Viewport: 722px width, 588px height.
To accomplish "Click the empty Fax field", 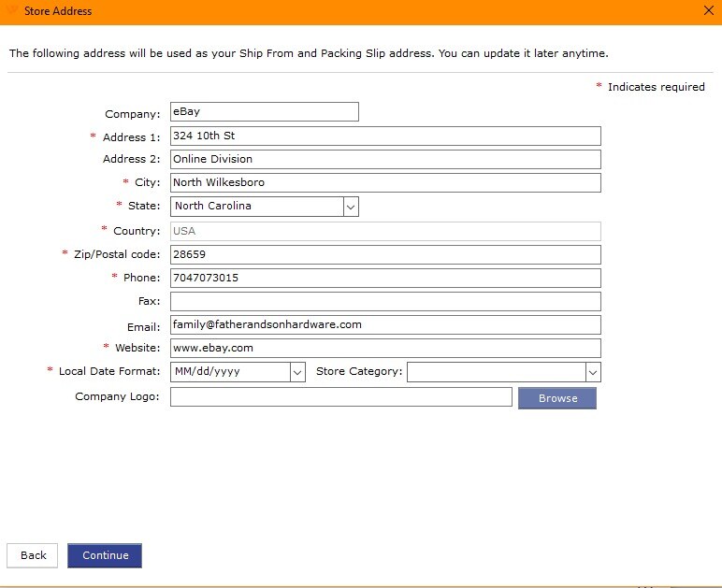I will tap(385, 301).
